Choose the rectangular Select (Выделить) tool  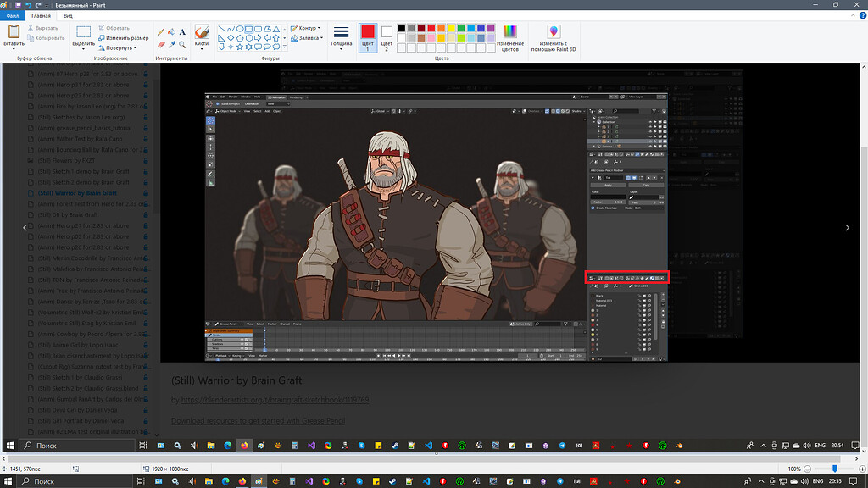pyautogui.click(x=84, y=32)
